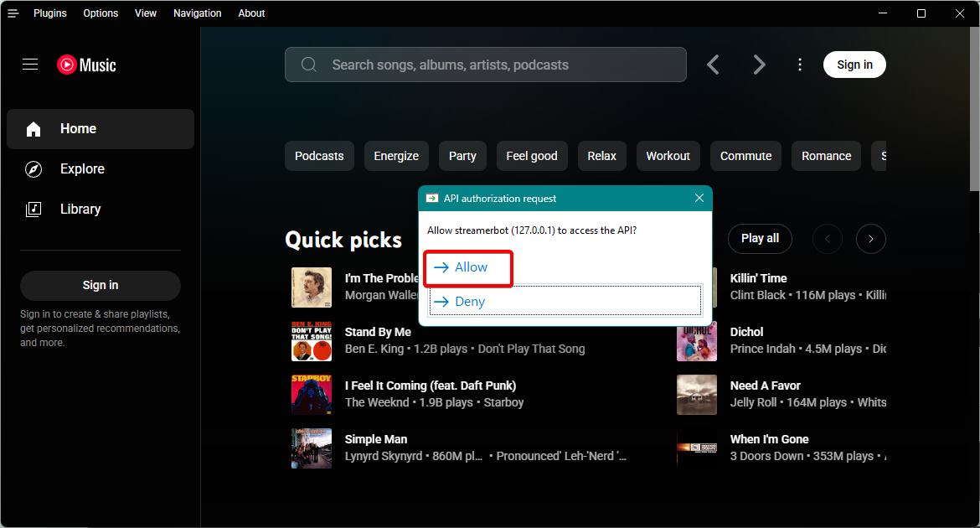Screen dimensions: 980x528
Task: Click the Dichol album thumbnail
Action: pyautogui.click(x=697, y=344)
